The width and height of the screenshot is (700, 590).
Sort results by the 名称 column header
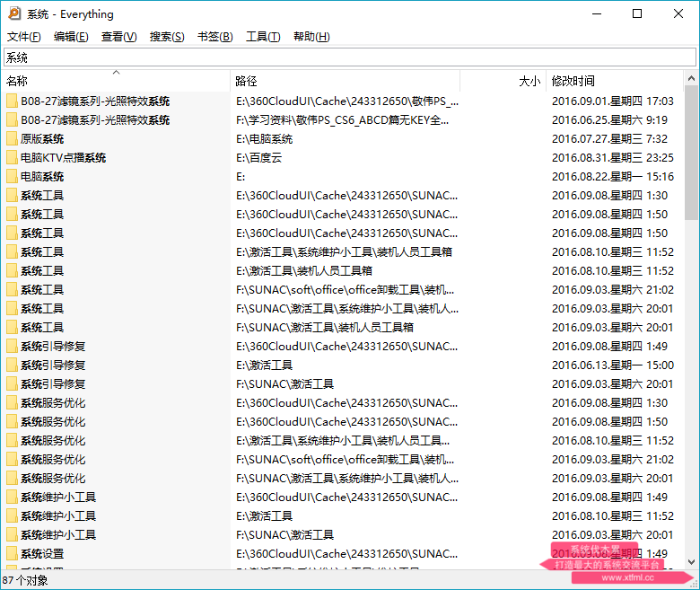point(116,81)
